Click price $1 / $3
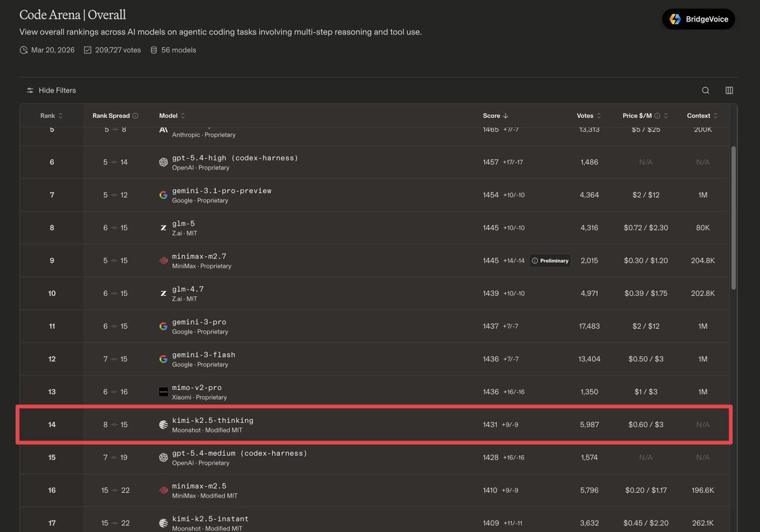 [646, 392]
